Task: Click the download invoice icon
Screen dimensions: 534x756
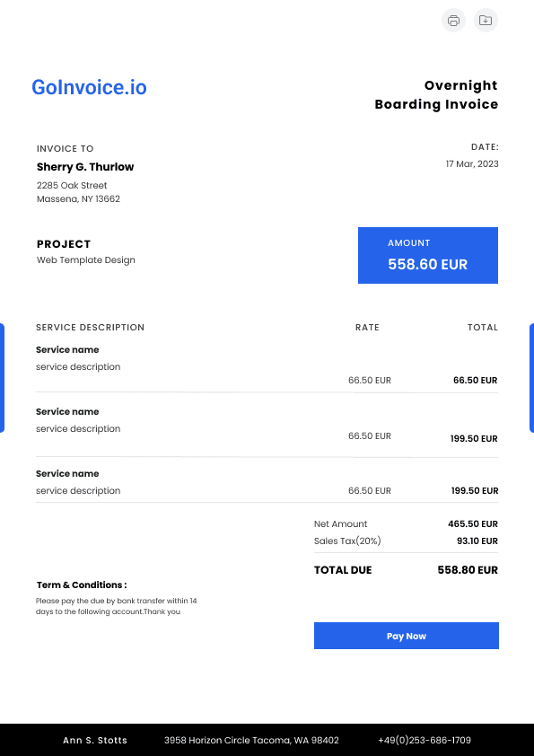Action: (486, 21)
